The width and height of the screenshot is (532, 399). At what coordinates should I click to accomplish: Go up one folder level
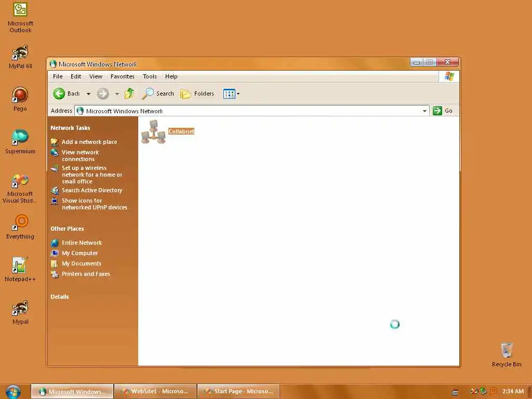(x=129, y=94)
